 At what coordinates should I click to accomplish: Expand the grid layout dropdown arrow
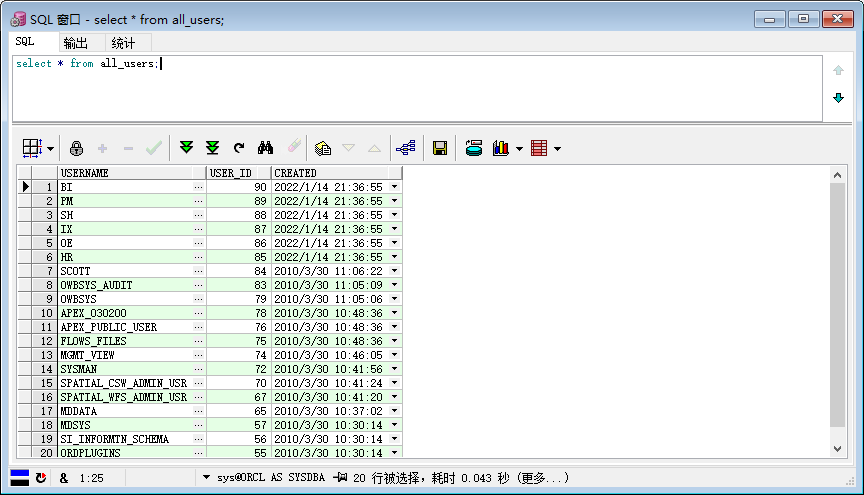[x=50, y=148]
